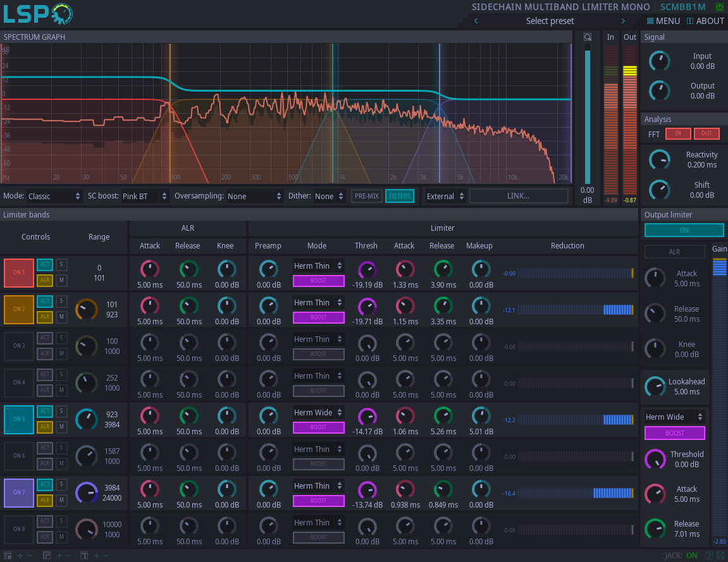This screenshot has height=562, width=728.
Task: Open the MENU at top right
Action: click(x=662, y=21)
